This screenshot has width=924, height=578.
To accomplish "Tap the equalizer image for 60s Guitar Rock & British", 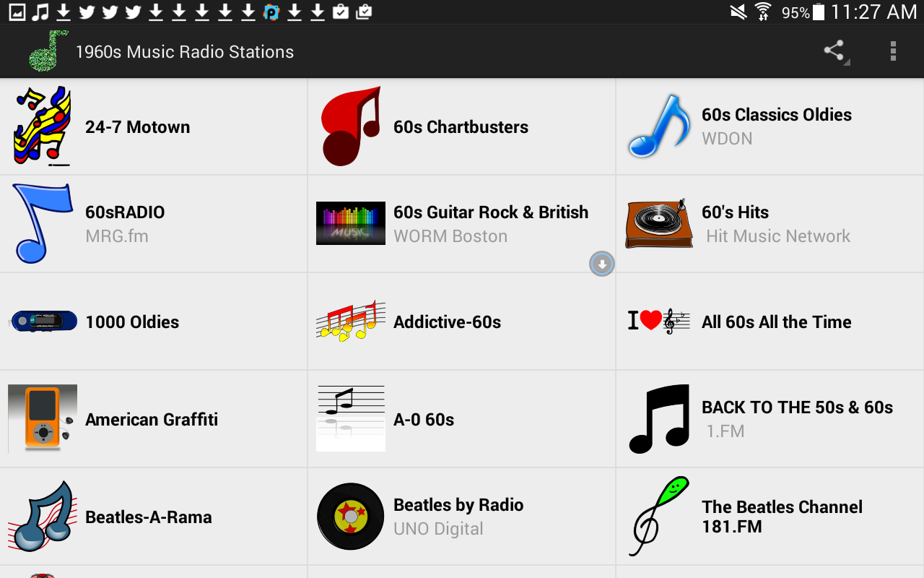I will click(351, 223).
